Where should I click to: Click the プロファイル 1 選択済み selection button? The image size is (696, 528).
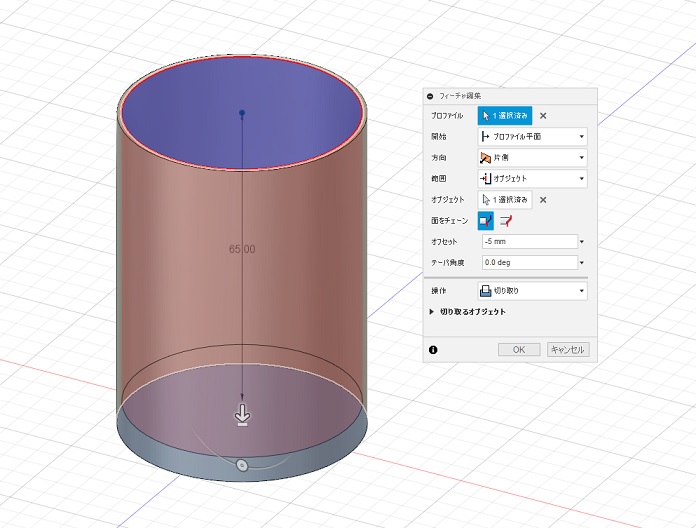[x=505, y=116]
